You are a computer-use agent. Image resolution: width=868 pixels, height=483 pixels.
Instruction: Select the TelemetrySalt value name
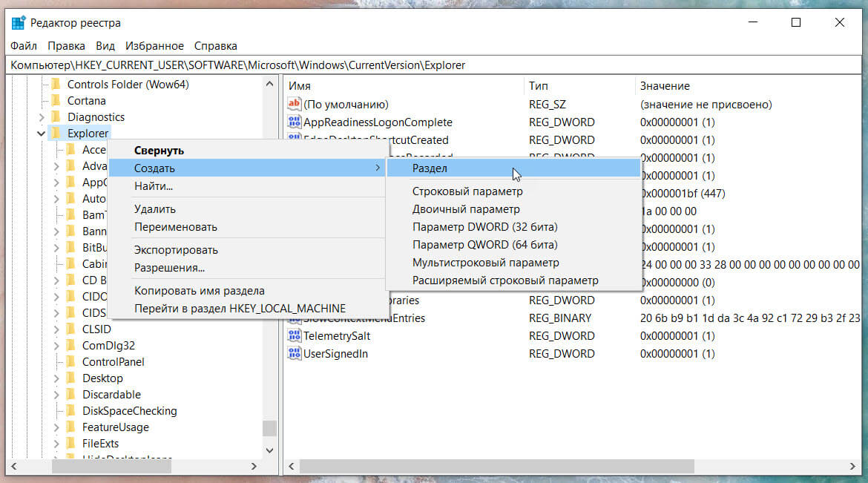pyautogui.click(x=337, y=335)
